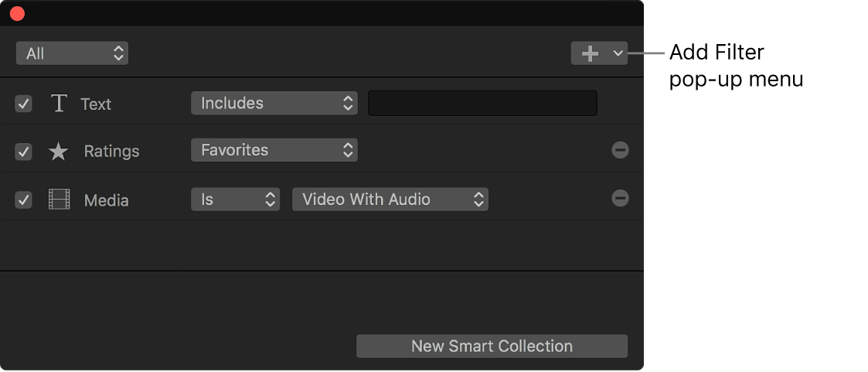This screenshot has height=372, width=868.
Task: Click the text search input field
Action: [x=482, y=103]
